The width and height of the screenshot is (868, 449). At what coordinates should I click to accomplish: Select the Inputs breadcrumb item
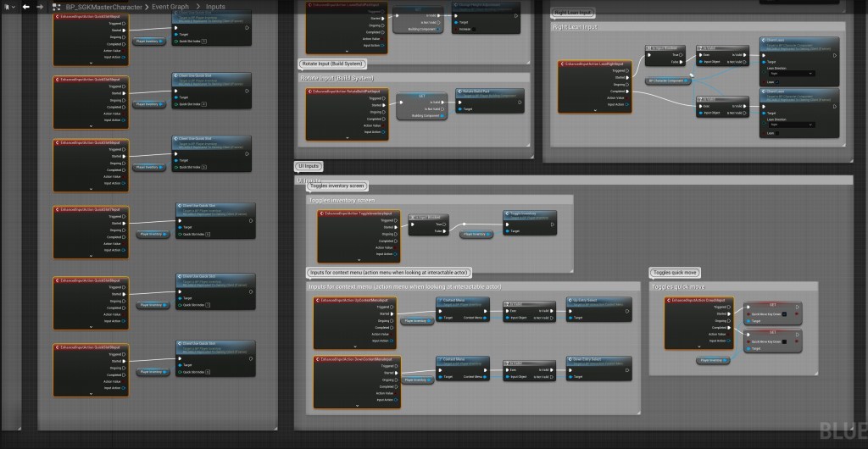215,7
